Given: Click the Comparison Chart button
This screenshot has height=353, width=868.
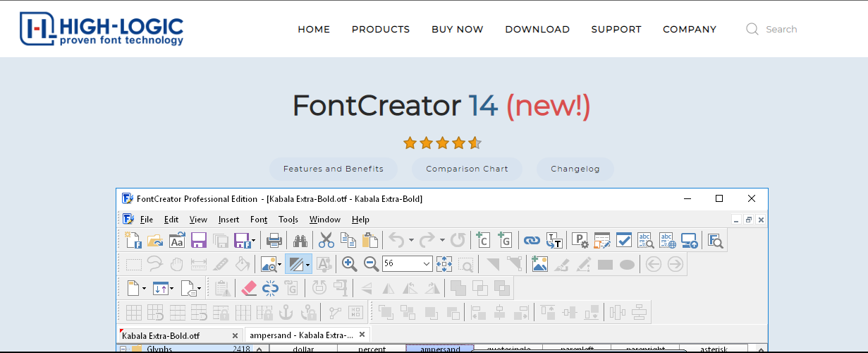Looking at the screenshot, I should pos(467,169).
